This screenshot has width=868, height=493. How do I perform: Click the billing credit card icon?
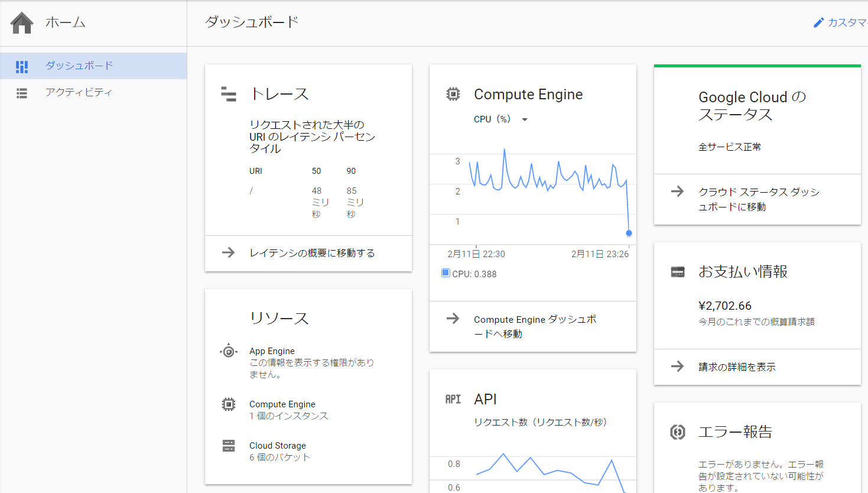point(678,272)
